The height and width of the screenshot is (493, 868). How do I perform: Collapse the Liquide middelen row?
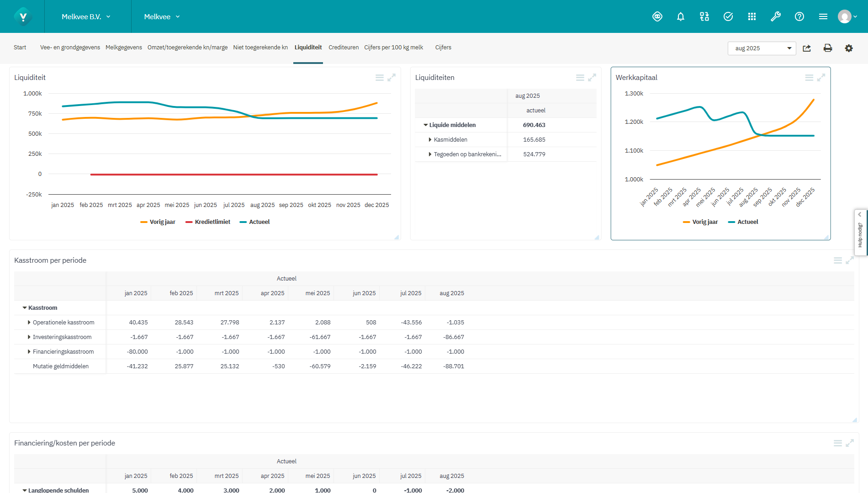tap(426, 125)
